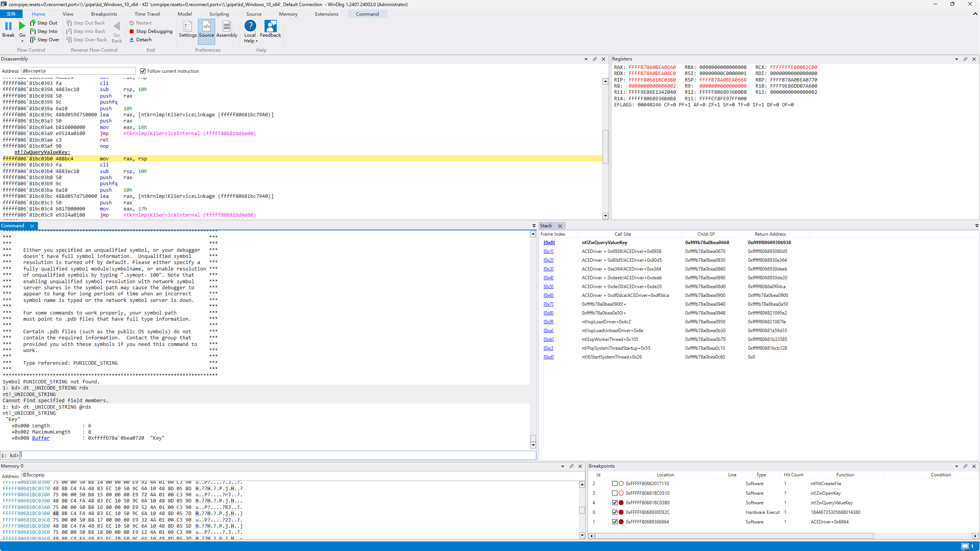Viewport: 980px width, 551px height.
Task: Pin the Registers panel
Action: 965,59
